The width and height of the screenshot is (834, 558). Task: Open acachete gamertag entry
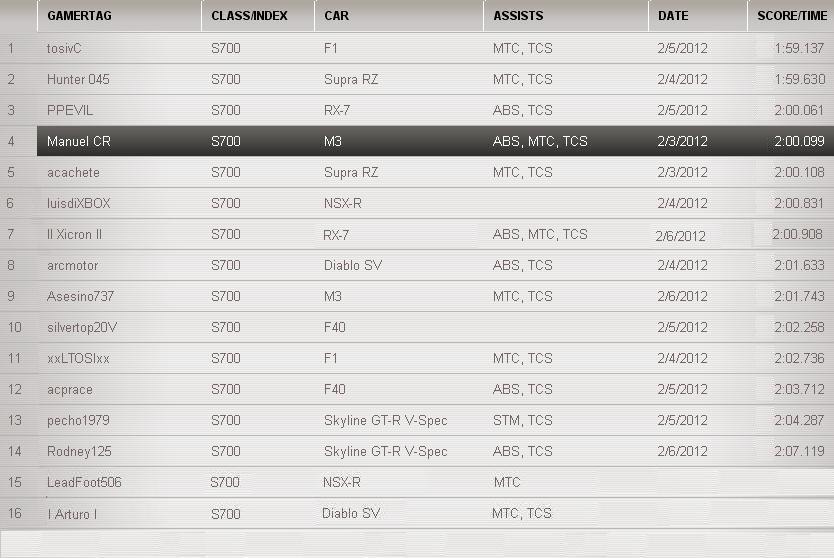(73, 172)
